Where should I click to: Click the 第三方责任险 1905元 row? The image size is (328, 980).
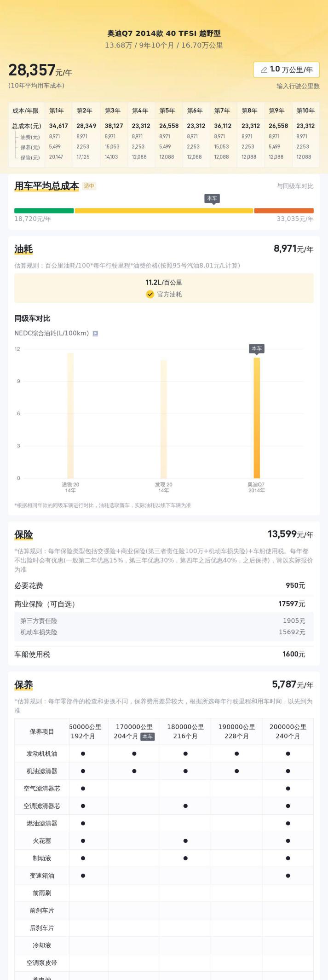(164, 621)
